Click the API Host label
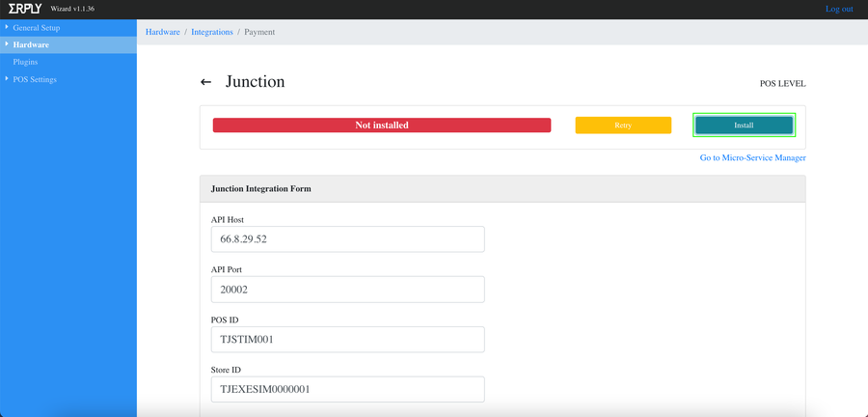Viewport: 868px width, 417px height. [x=228, y=220]
